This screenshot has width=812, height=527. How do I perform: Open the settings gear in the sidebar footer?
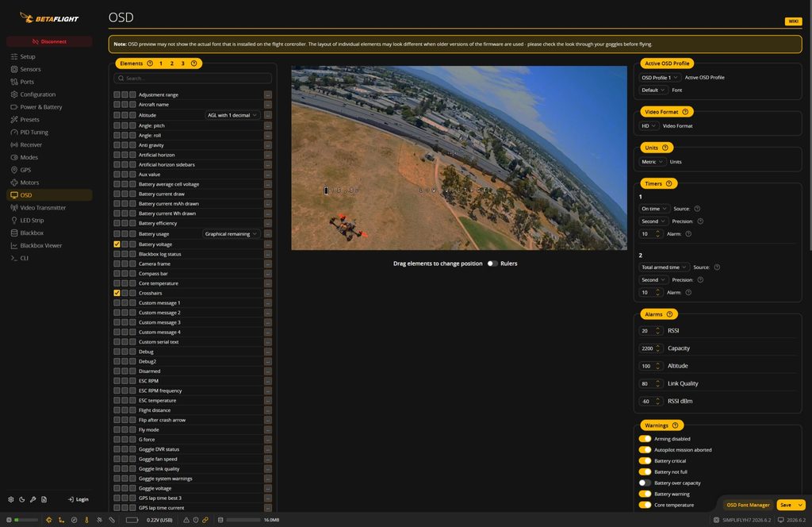(11, 499)
